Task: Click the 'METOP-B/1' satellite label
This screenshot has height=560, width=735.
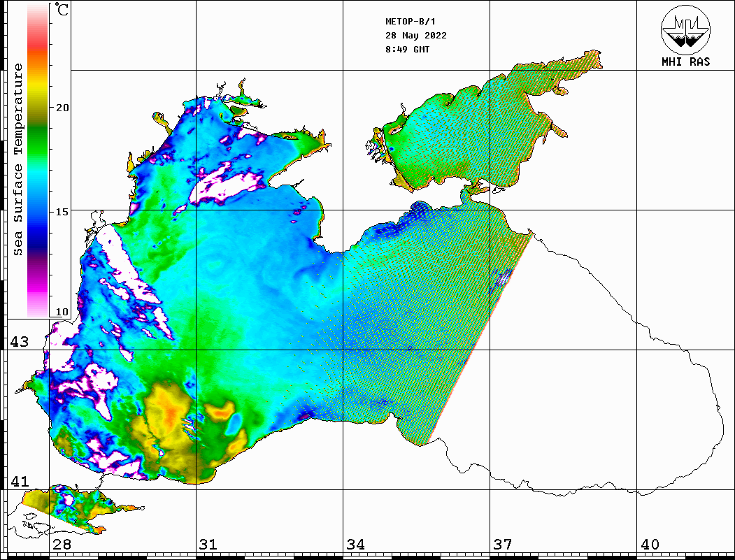Action: click(x=410, y=22)
